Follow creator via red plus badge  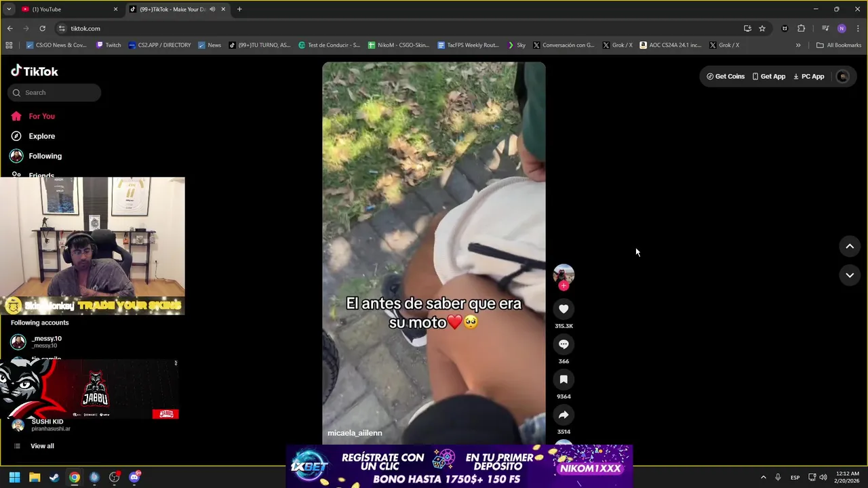[x=564, y=286]
